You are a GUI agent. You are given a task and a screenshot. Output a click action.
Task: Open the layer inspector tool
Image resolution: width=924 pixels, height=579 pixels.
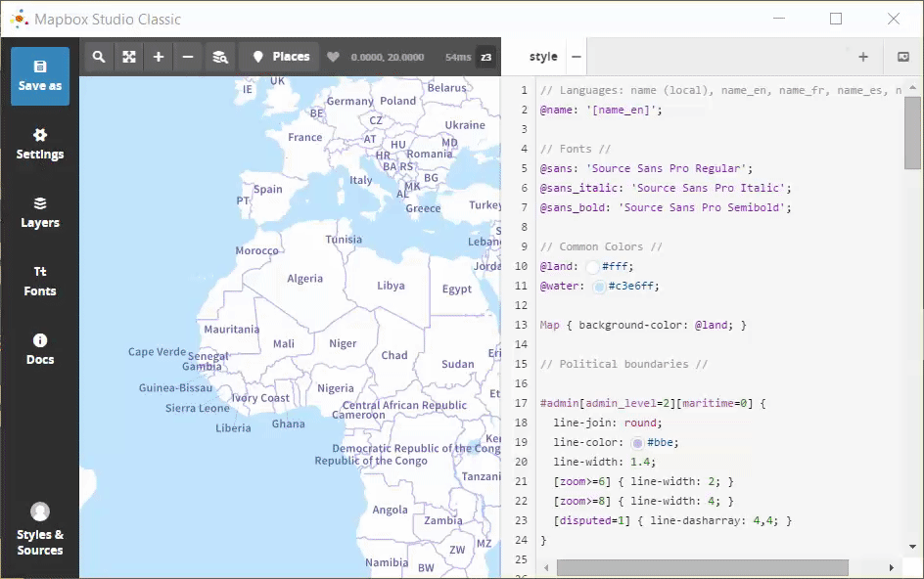point(220,57)
